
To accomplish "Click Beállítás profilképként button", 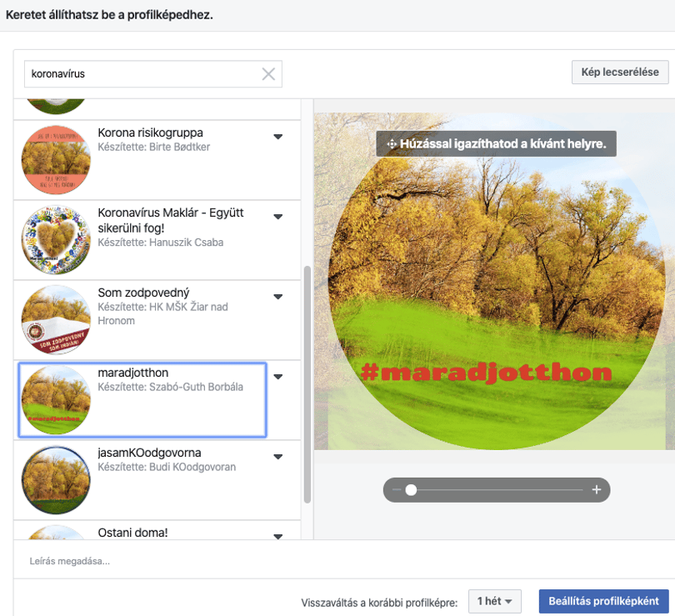I will click(603, 601).
